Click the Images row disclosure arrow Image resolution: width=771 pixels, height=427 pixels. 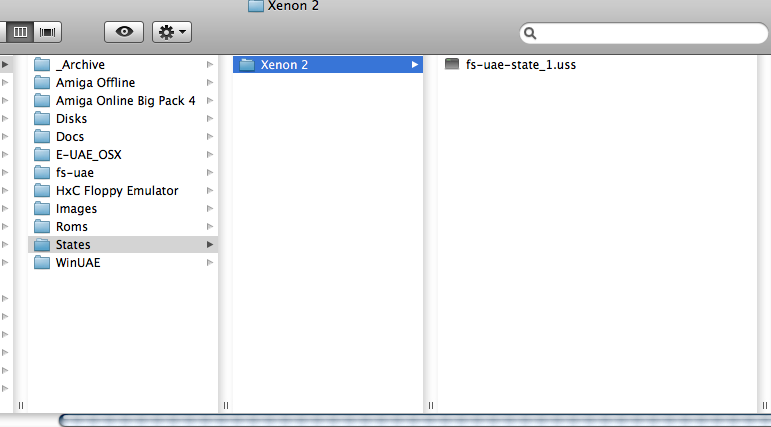coord(210,209)
